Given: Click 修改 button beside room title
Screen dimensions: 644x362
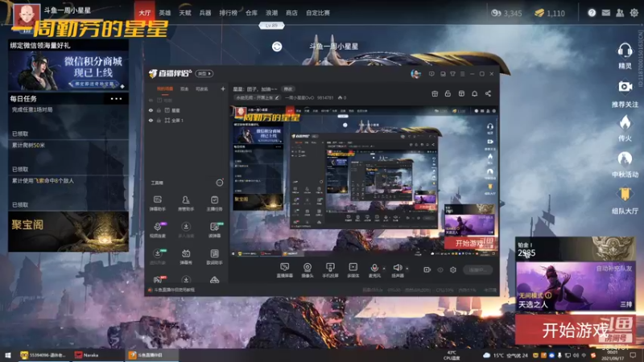Looking at the screenshot, I should [288, 89].
